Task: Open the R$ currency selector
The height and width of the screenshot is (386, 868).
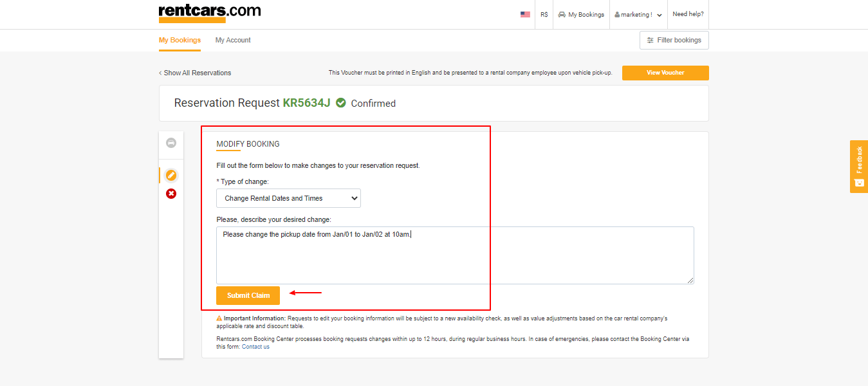Action: click(x=544, y=14)
